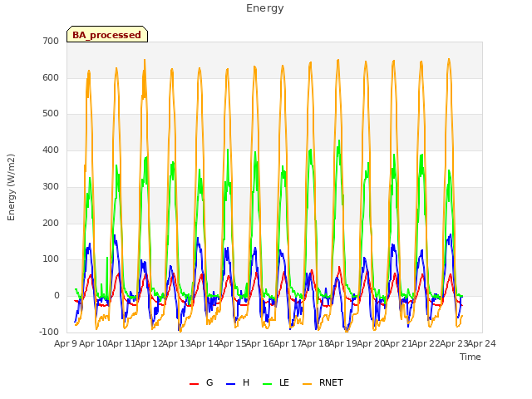Click the red G legend swatch

point(194,384)
